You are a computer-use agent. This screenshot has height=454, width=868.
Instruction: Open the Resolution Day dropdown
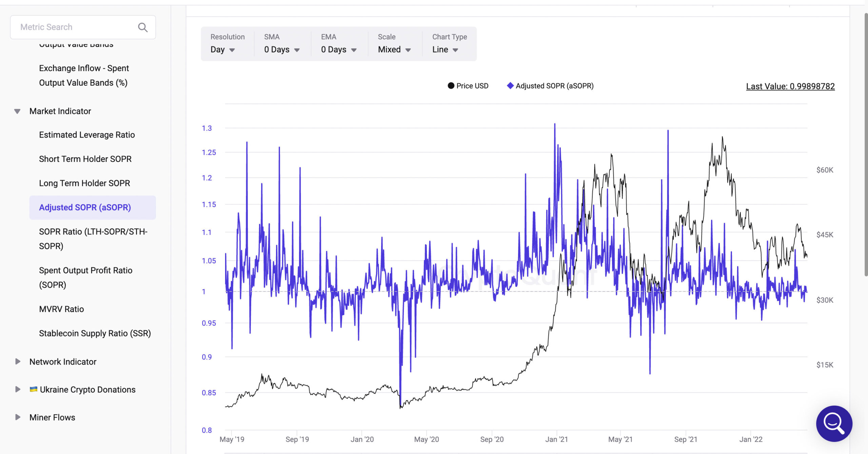[x=223, y=49]
